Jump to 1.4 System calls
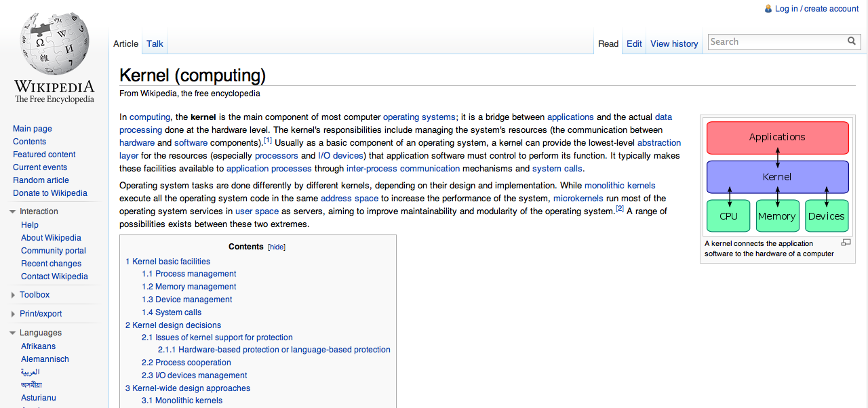 point(172,312)
